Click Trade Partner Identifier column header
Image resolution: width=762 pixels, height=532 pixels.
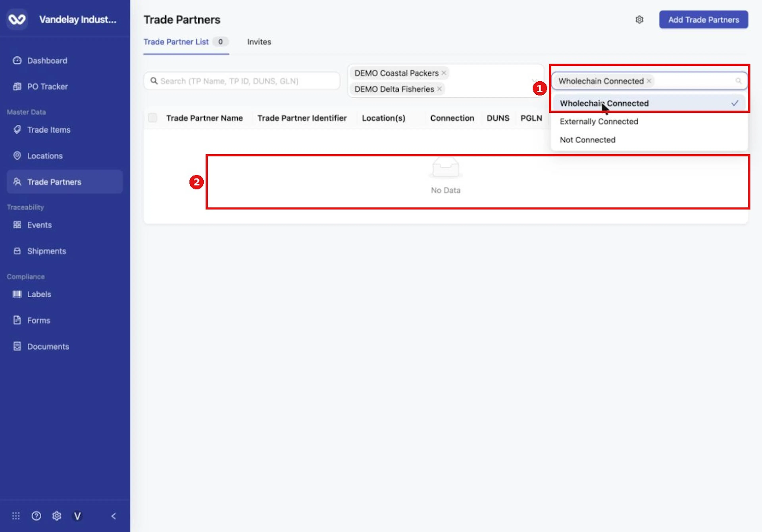click(302, 118)
